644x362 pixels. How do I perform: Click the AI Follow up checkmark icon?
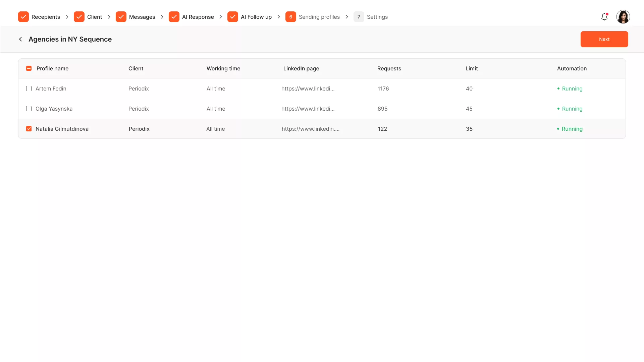pos(233,17)
